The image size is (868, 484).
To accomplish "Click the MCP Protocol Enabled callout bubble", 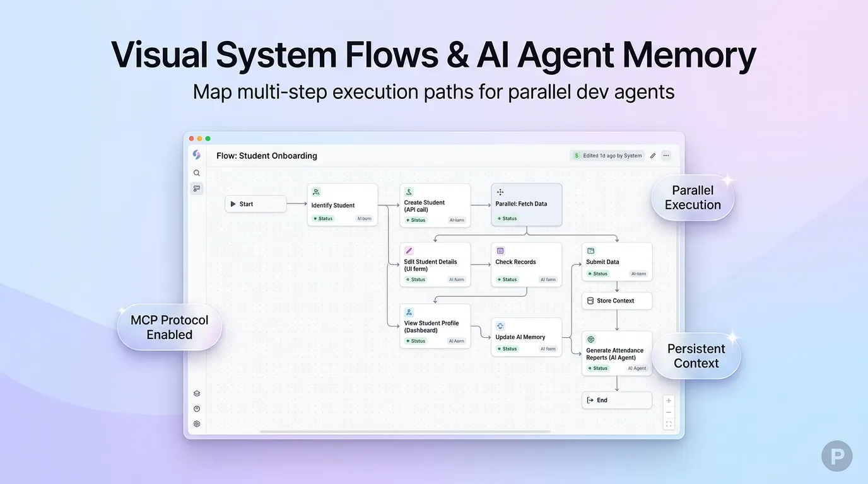I will tap(169, 327).
